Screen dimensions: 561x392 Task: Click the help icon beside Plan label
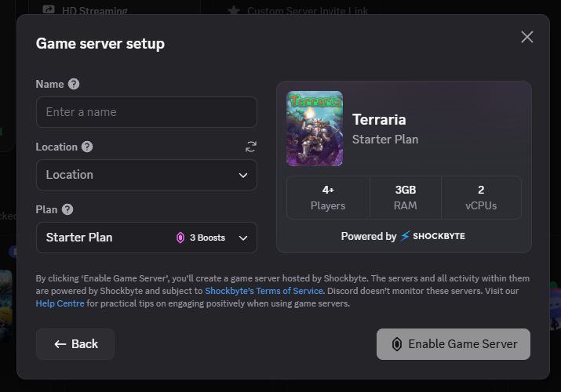tap(67, 209)
